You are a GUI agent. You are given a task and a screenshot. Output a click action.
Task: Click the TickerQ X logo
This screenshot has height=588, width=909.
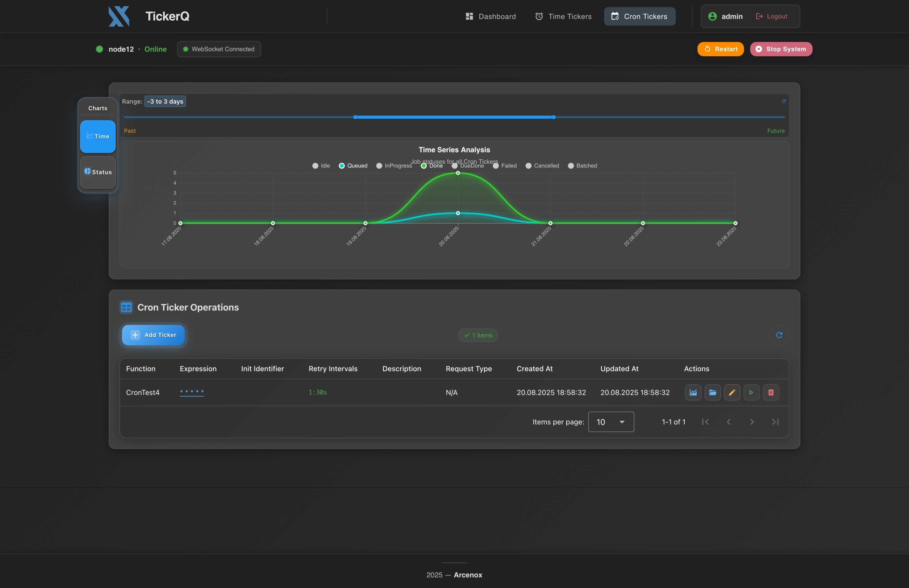pos(119,16)
